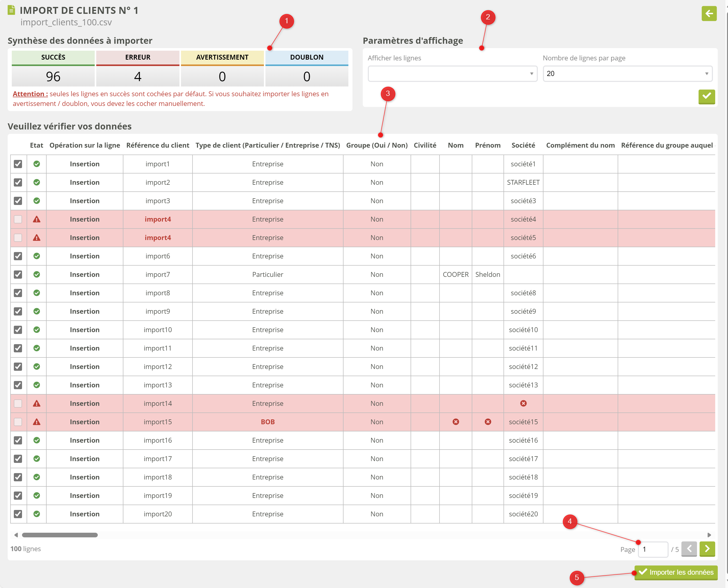Click the 'Importer les données' button

tap(676, 572)
